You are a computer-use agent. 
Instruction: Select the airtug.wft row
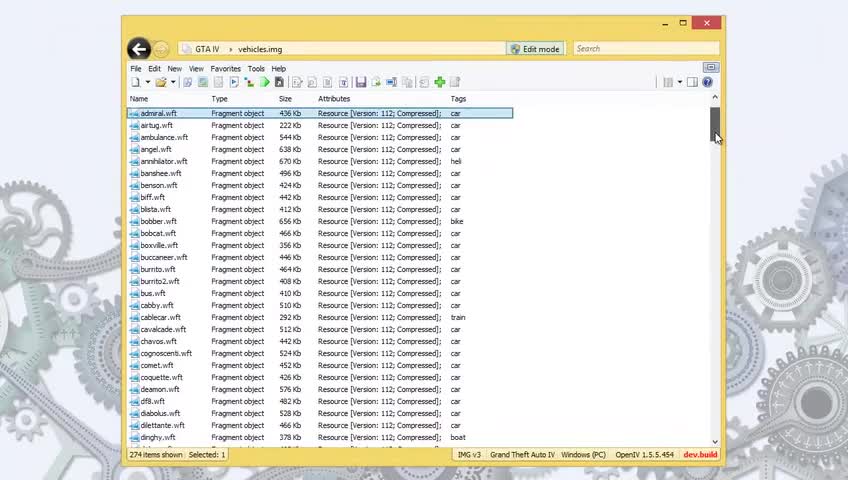pyautogui.click(x=320, y=125)
